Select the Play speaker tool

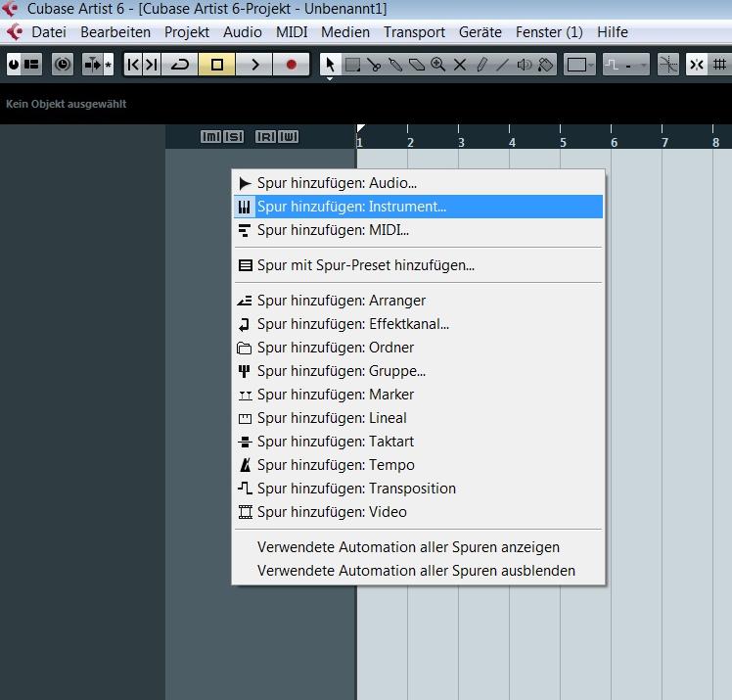click(x=525, y=65)
